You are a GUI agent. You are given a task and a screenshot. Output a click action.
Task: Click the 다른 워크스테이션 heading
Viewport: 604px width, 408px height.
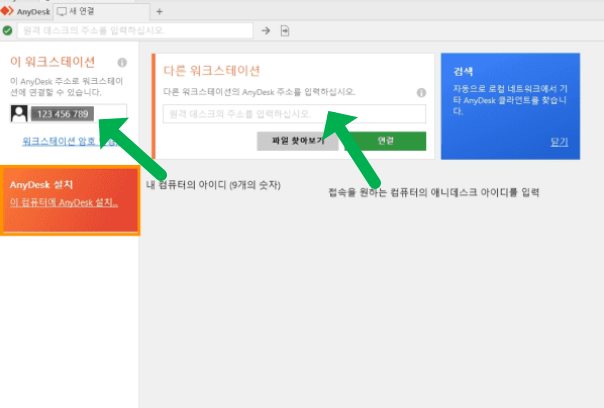click(x=211, y=71)
